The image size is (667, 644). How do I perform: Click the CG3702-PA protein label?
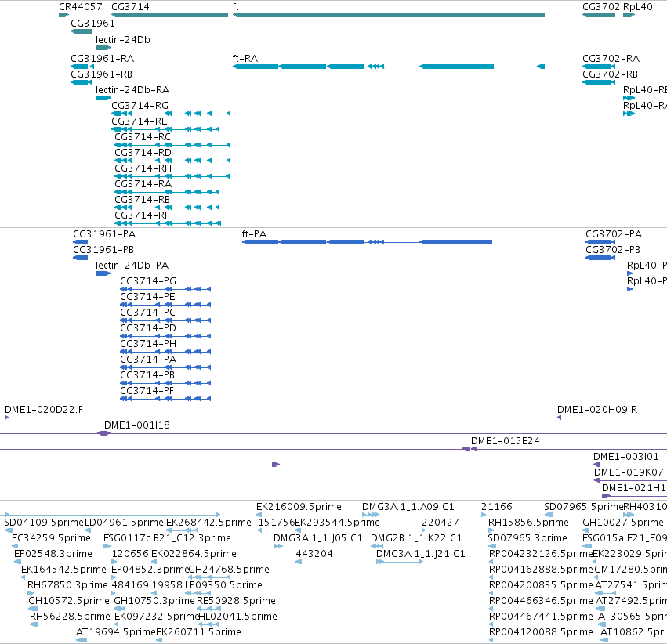click(614, 233)
